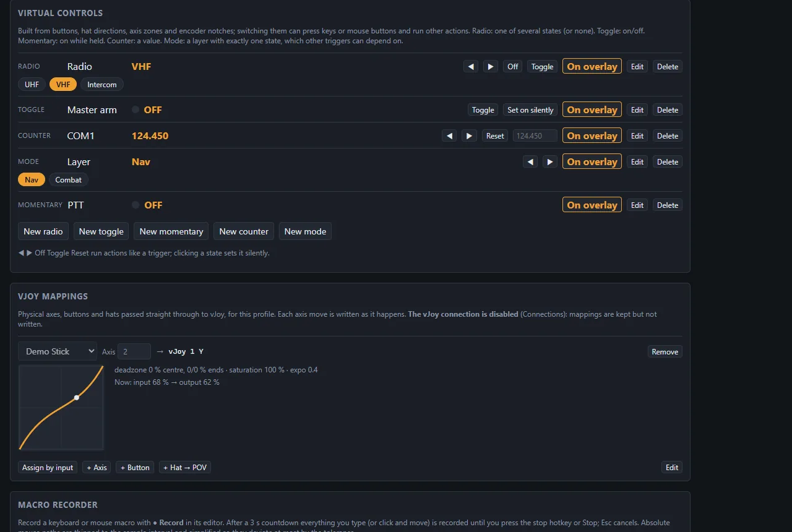Viewport: 792px width, 532px height.
Task: Add a Button mapping
Action: (135, 467)
